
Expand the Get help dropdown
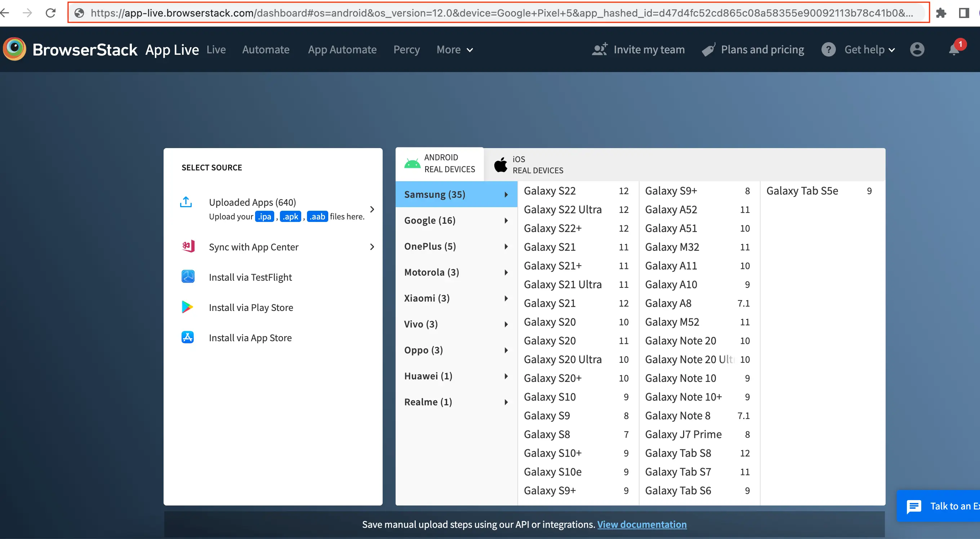tap(869, 50)
